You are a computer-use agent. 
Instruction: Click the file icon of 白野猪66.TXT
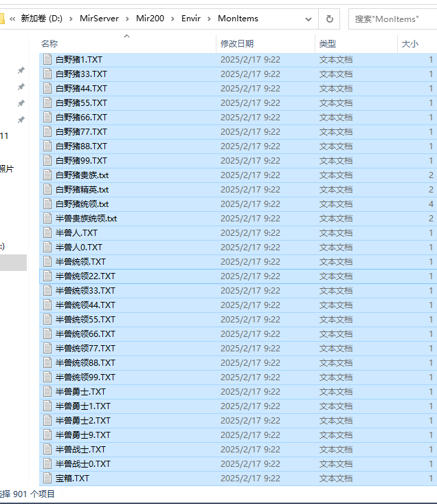pyautogui.click(x=47, y=118)
